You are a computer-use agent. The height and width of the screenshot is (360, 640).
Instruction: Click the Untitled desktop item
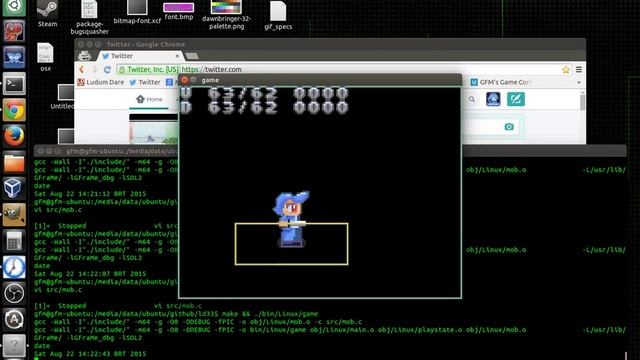coord(62,97)
